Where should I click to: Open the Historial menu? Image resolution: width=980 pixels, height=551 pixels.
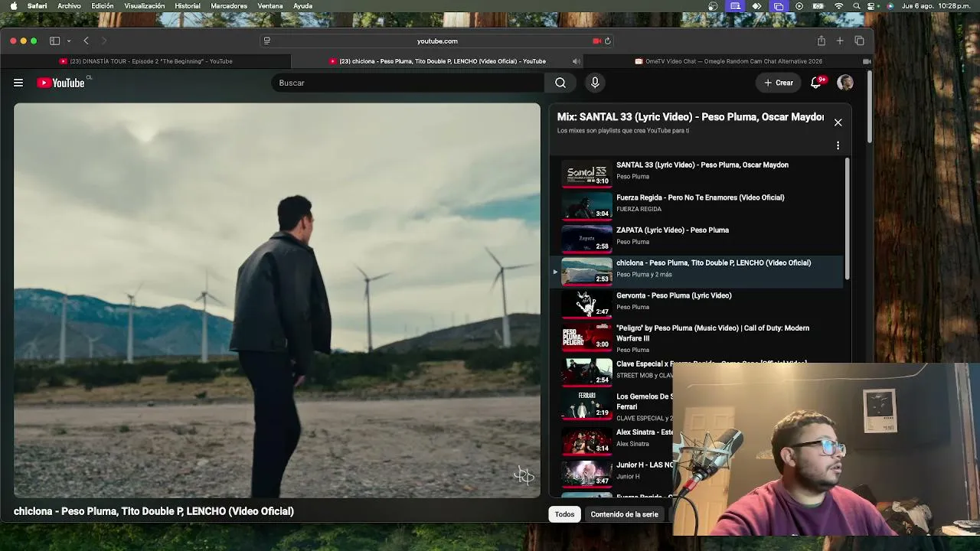(x=188, y=6)
